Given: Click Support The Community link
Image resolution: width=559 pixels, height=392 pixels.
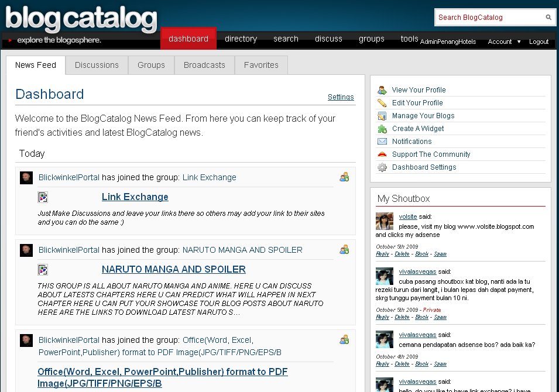Looking at the screenshot, I should pyautogui.click(x=431, y=154).
